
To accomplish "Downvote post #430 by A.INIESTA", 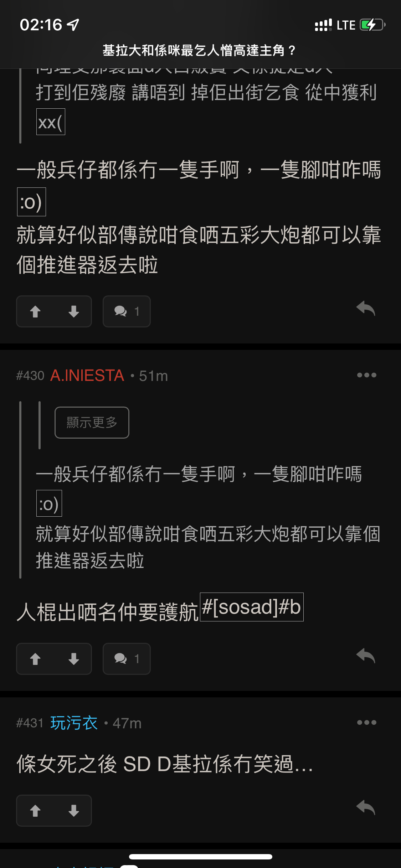I will click(x=73, y=659).
